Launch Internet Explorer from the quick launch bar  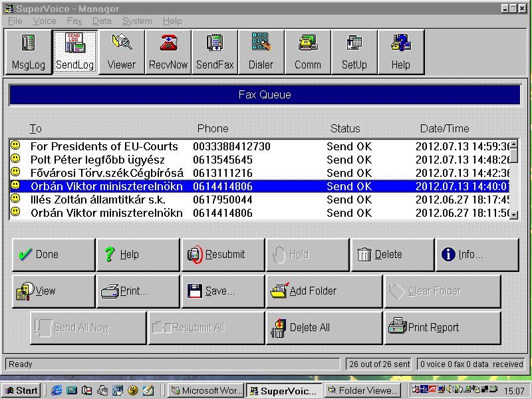coord(57,390)
